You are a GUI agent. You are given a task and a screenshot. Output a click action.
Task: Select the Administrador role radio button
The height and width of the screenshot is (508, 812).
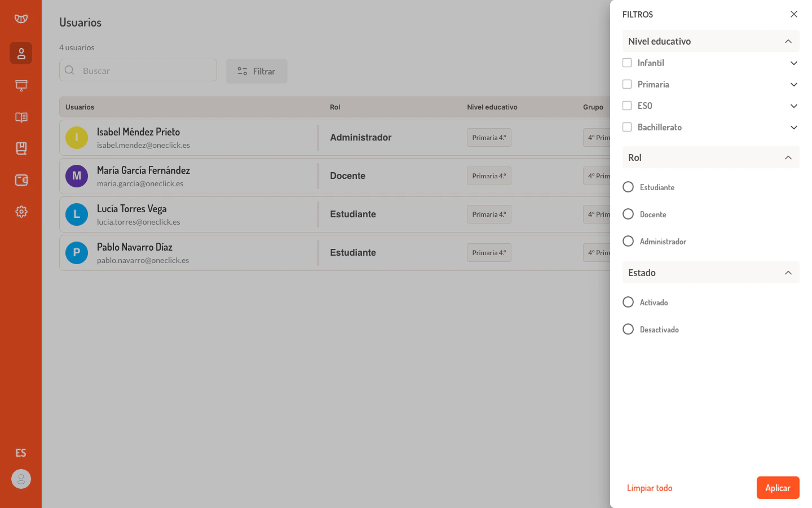(x=628, y=241)
